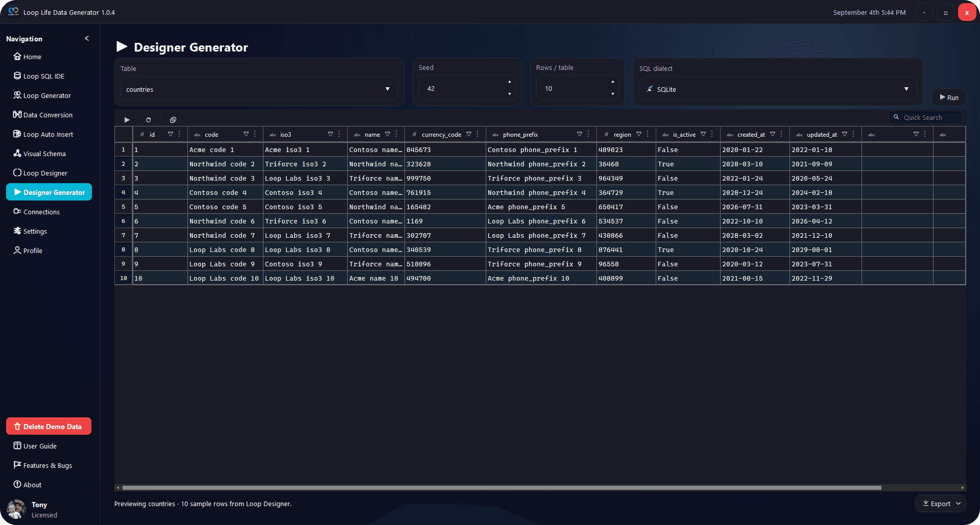This screenshot has height=525, width=980.
Task: Open the updated_at column options menu
Action: pos(853,134)
